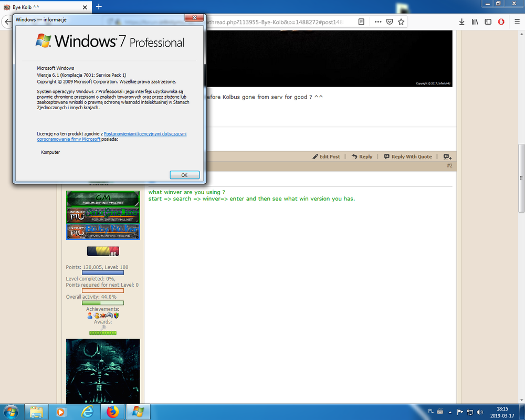Bookmark this page with star icon

[401, 22]
